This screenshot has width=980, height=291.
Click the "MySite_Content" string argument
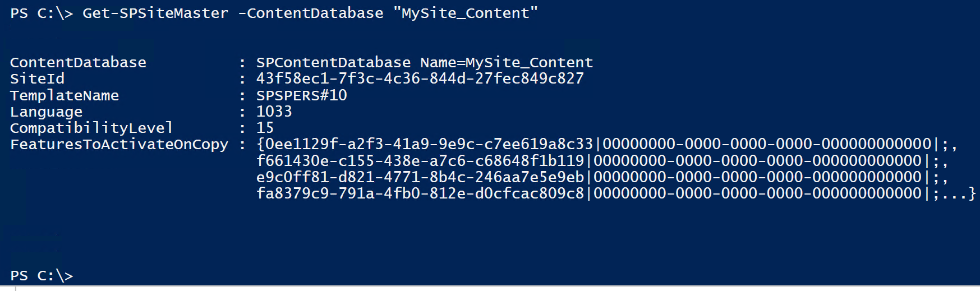(466, 13)
